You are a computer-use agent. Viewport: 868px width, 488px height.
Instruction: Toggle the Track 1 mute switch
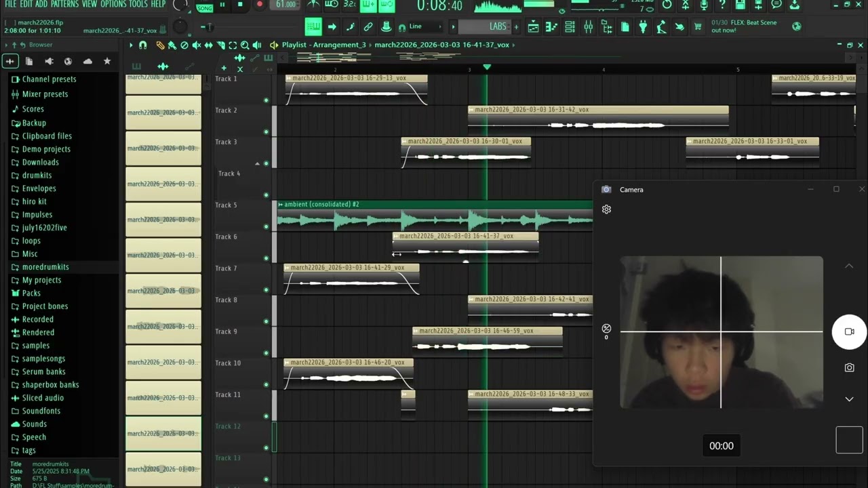click(x=266, y=100)
